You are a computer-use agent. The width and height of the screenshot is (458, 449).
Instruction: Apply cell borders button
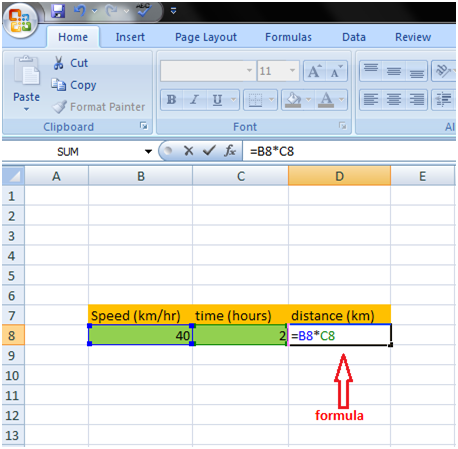point(255,100)
